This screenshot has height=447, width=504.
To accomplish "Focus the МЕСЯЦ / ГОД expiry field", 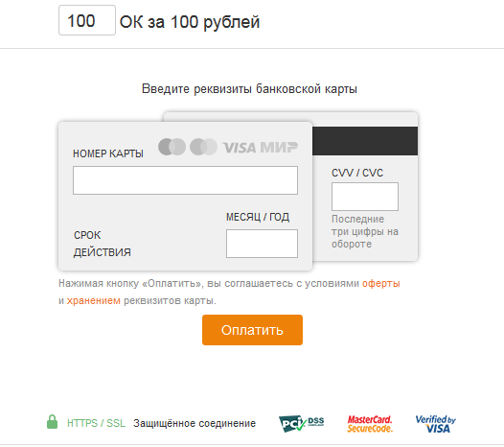I will (262, 244).
